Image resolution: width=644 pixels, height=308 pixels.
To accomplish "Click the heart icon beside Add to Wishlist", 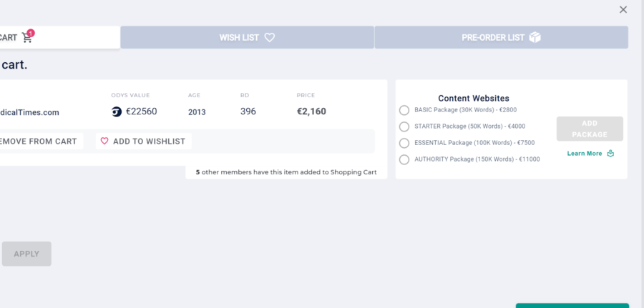I will tap(104, 141).
